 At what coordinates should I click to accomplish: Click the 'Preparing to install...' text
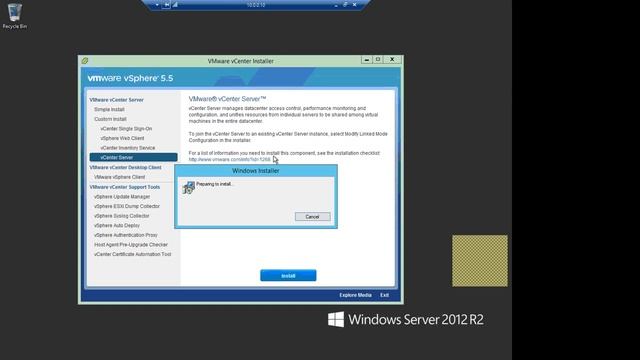pyautogui.click(x=214, y=184)
